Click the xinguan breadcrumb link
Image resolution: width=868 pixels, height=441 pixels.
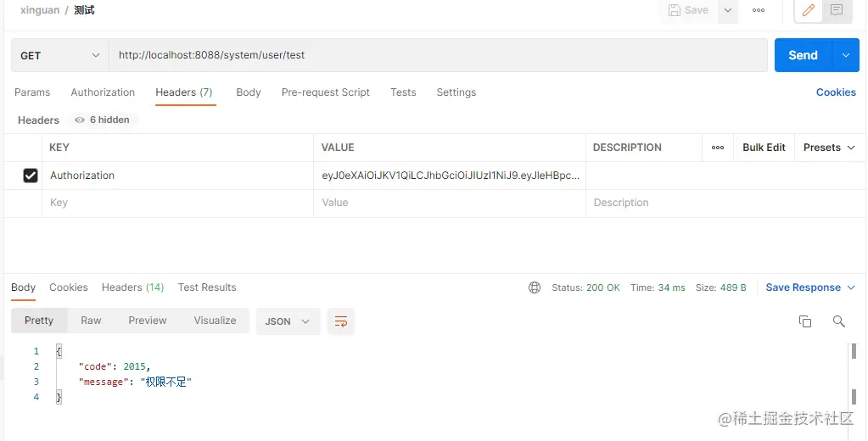40,10
